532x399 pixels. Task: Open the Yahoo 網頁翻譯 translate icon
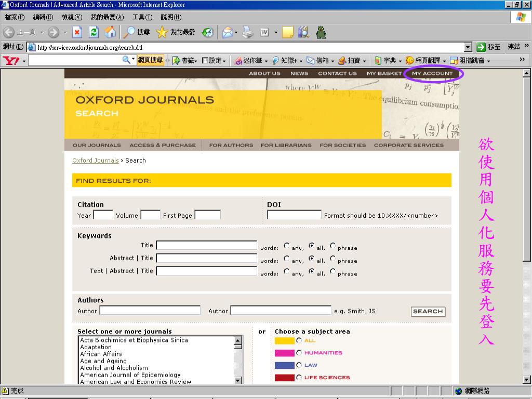[410, 61]
